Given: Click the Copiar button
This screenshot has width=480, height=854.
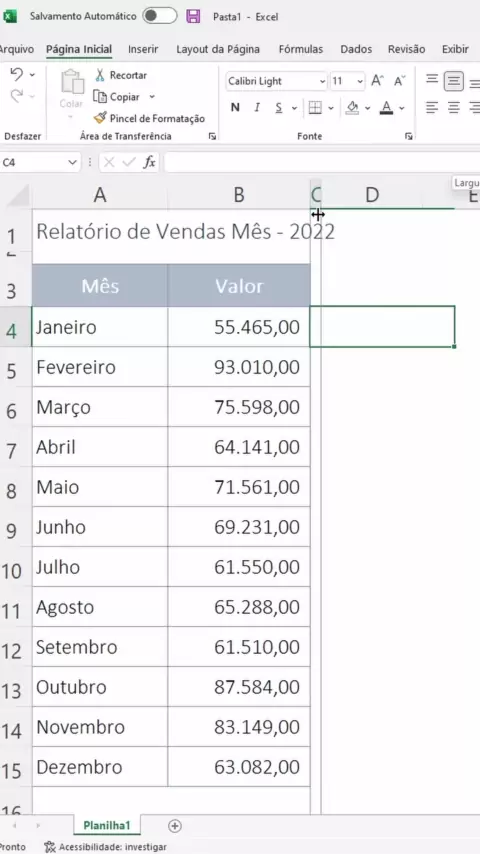Looking at the screenshot, I should tap(118, 97).
